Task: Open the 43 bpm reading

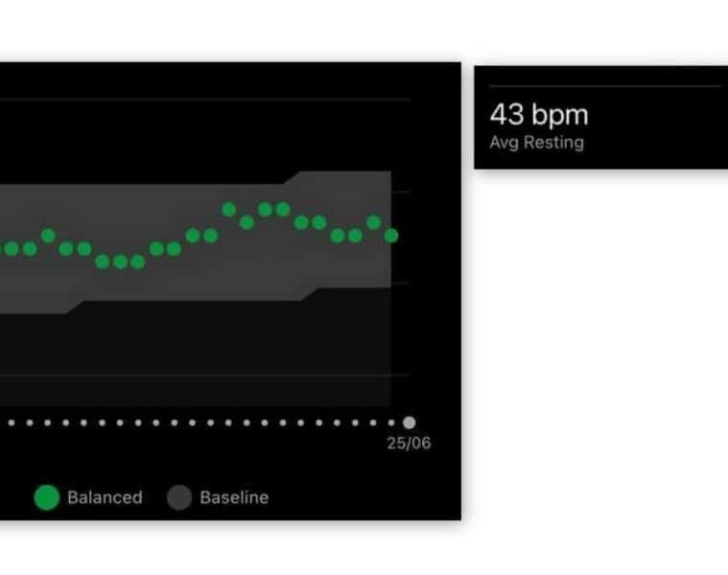Action: pos(538,115)
